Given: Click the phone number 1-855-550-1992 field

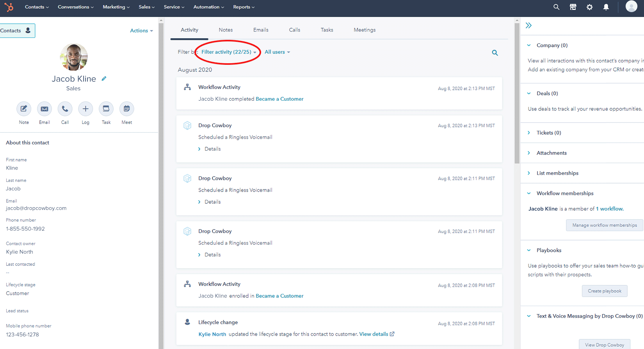Looking at the screenshot, I should coord(25,229).
